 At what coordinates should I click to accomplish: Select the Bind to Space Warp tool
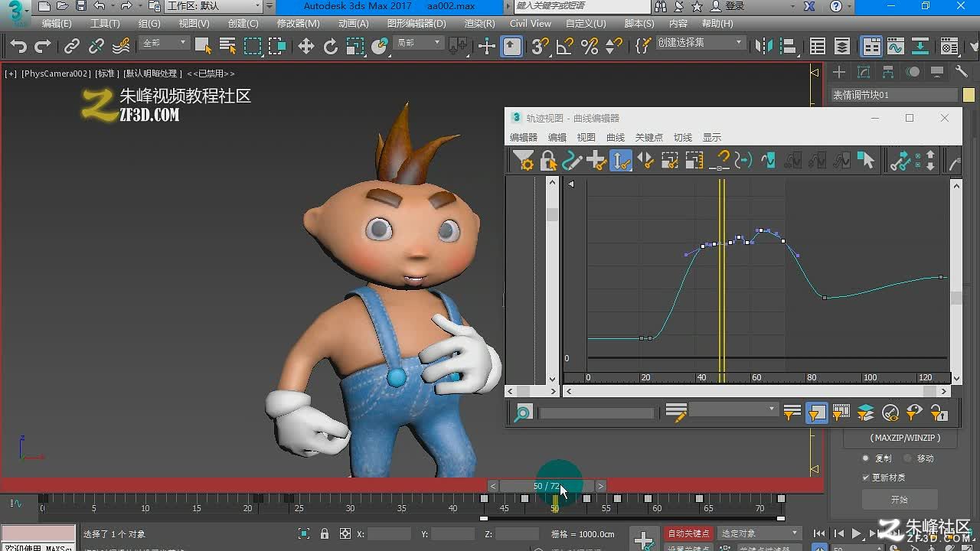coord(121,47)
